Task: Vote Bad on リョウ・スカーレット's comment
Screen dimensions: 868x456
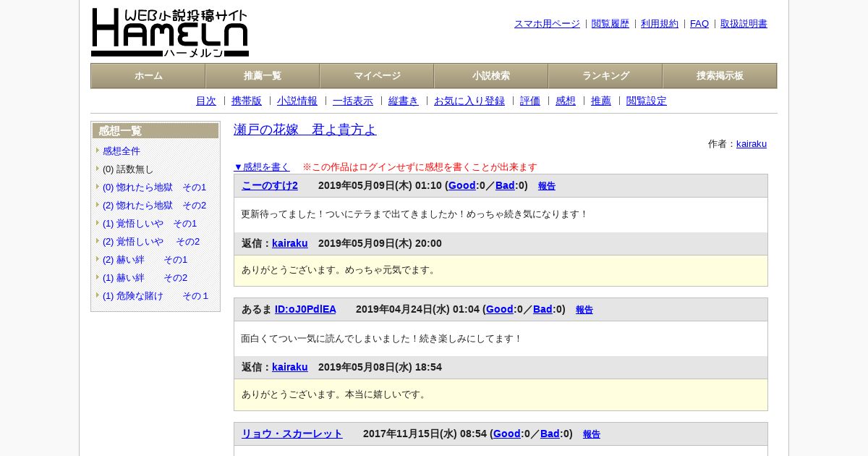Action: [x=550, y=434]
